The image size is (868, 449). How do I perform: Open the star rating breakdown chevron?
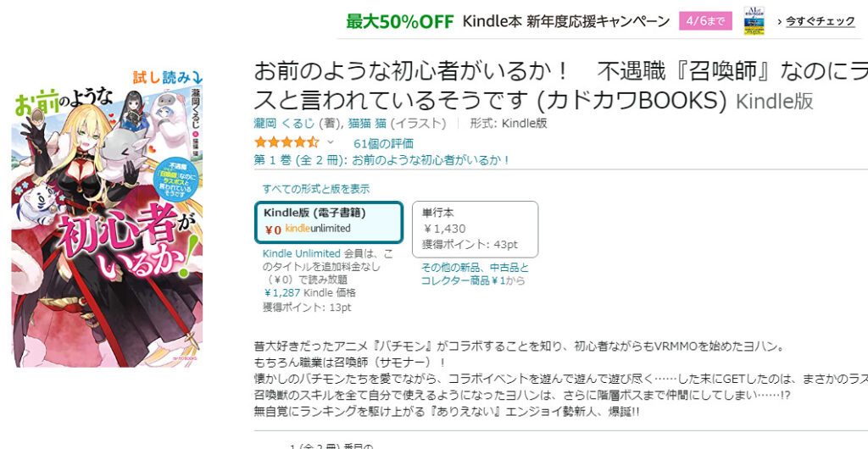pos(331,142)
